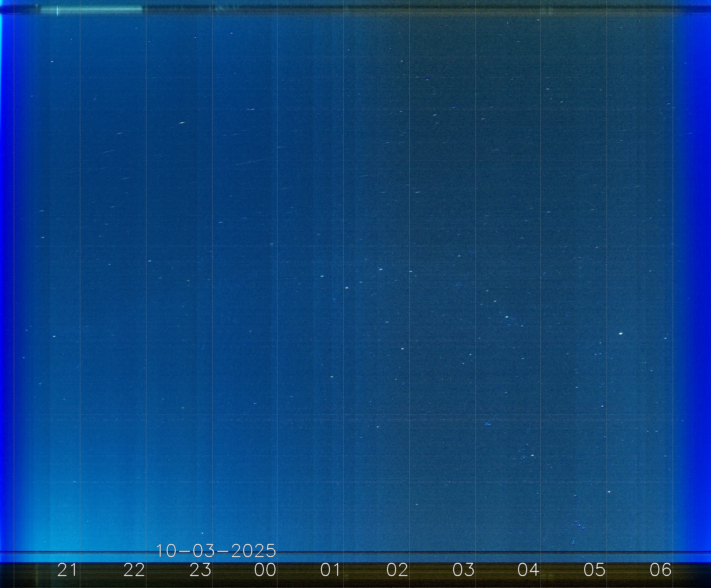Click the 21 hour label
This screenshot has width=711, height=588.
[x=67, y=570]
